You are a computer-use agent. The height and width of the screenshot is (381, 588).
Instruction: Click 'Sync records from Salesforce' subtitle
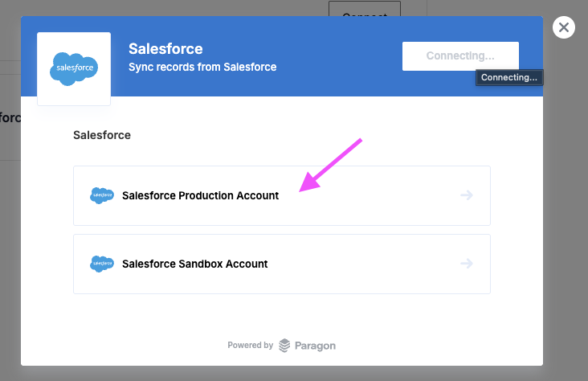(x=202, y=67)
